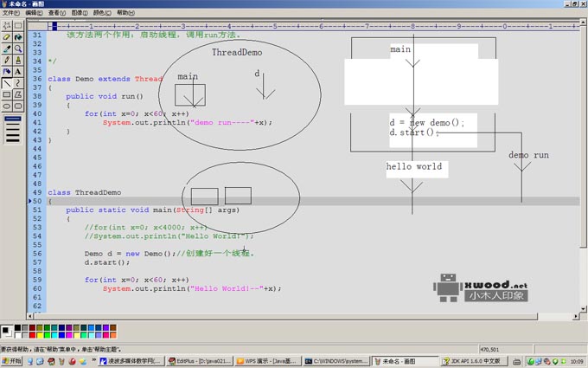Choose the Curve tool
This screenshot has height=368, width=588.
pos(18,83)
